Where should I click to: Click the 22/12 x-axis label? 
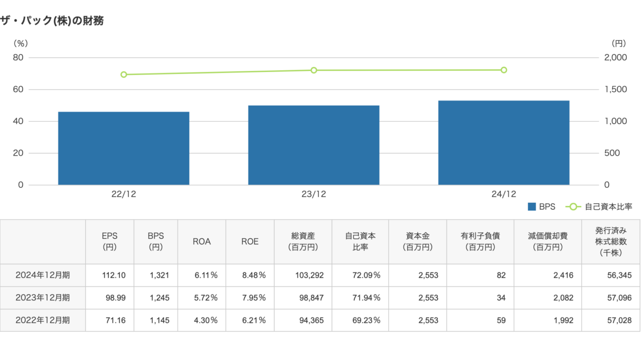pos(123,194)
